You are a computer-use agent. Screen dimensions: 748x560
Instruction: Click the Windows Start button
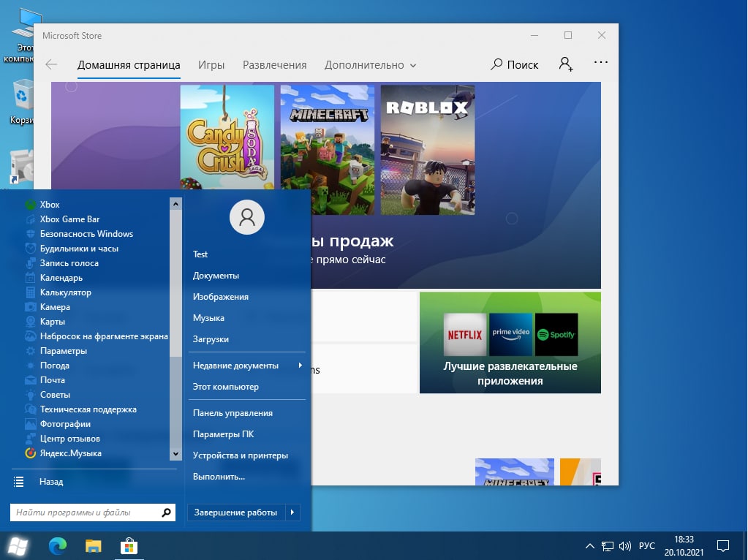pyautogui.click(x=18, y=547)
